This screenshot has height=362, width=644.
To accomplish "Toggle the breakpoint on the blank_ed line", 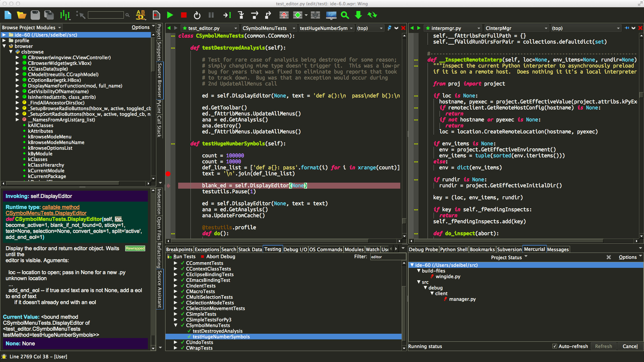I will (x=168, y=185).
